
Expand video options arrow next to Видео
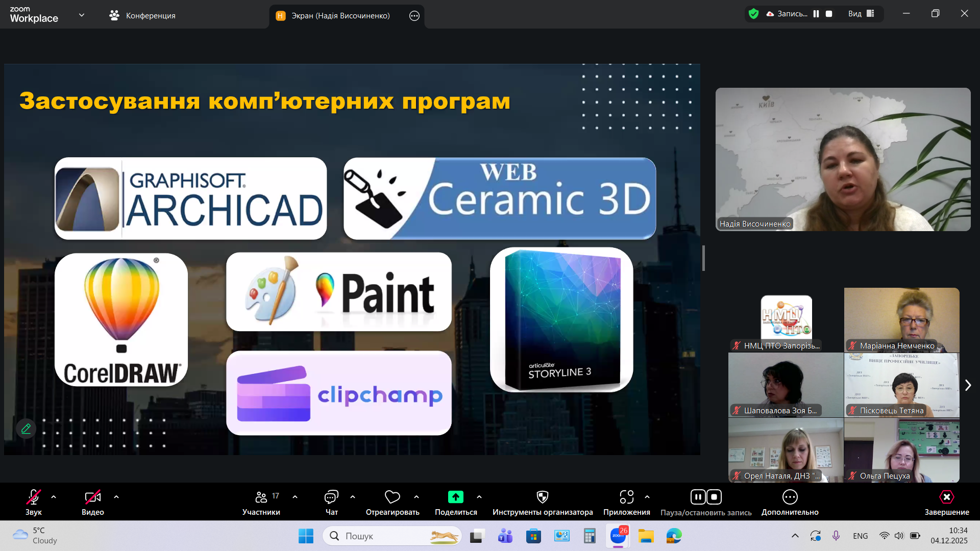coord(116,497)
